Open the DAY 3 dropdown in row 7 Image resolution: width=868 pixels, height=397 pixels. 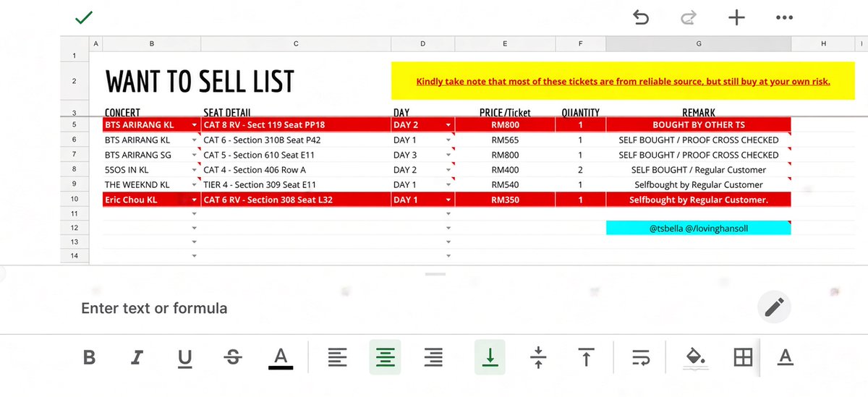click(x=449, y=155)
